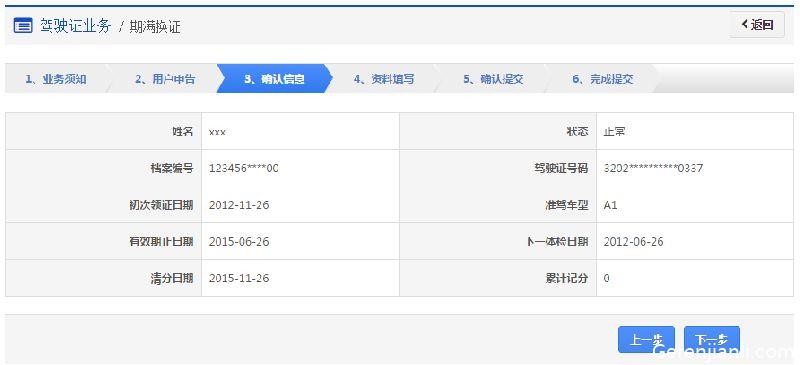The width and height of the screenshot is (800, 365).
Task: Go back with the 返回 button
Action: click(x=757, y=25)
